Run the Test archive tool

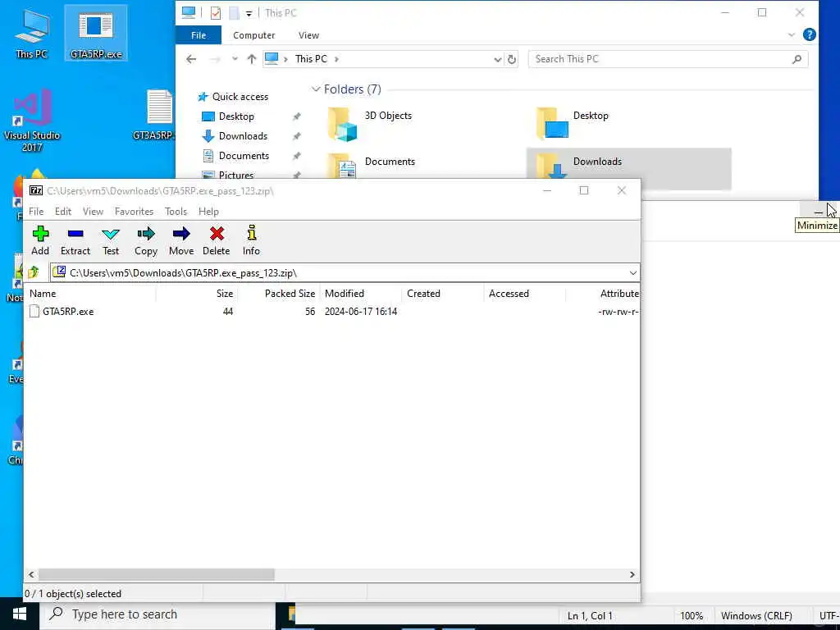(x=111, y=240)
